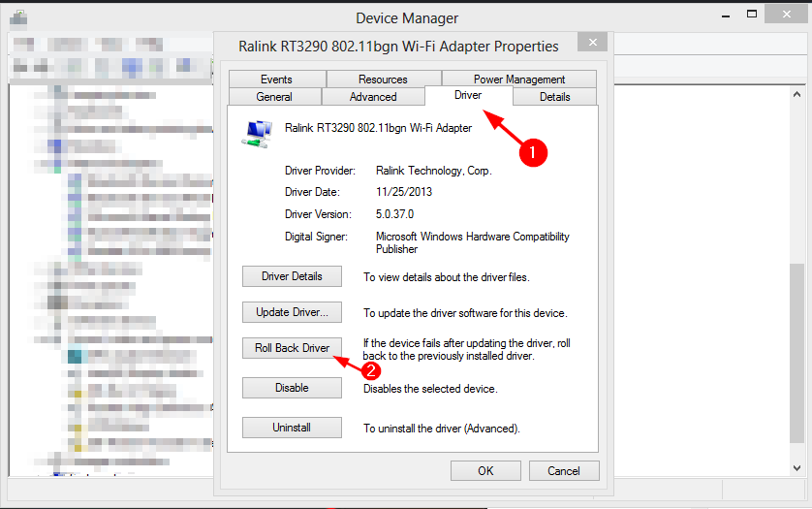Click the Digital Signer publisher text
The height and width of the screenshot is (509, 812).
coord(472,242)
